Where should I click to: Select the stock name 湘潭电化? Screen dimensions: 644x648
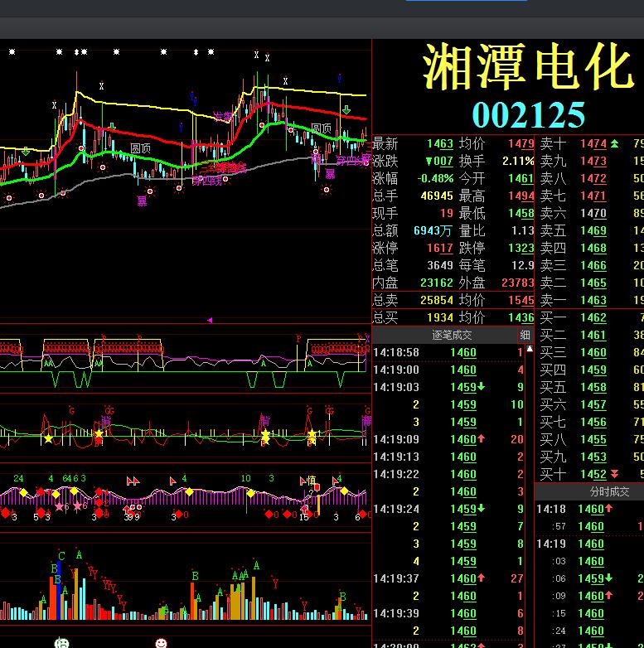coord(528,67)
